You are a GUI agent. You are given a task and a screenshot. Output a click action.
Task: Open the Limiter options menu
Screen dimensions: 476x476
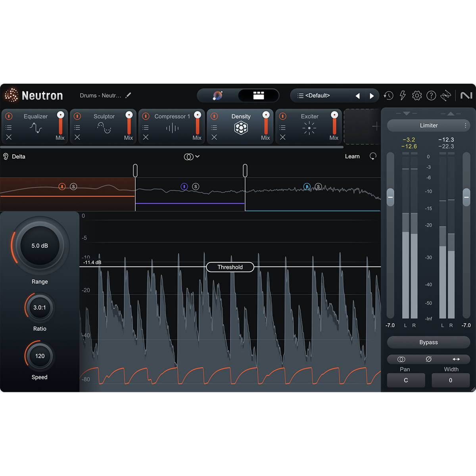pyautogui.click(x=465, y=125)
